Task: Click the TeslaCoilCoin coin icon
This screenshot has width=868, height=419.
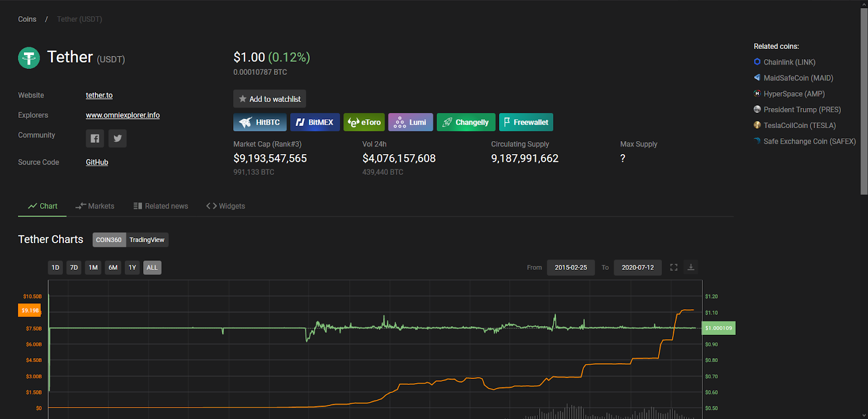Action: (x=757, y=125)
